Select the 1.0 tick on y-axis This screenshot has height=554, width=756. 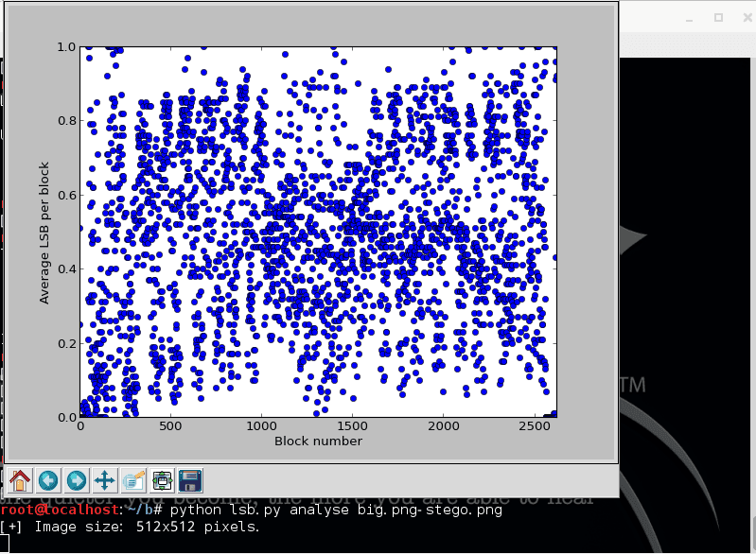tap(66, 46)
